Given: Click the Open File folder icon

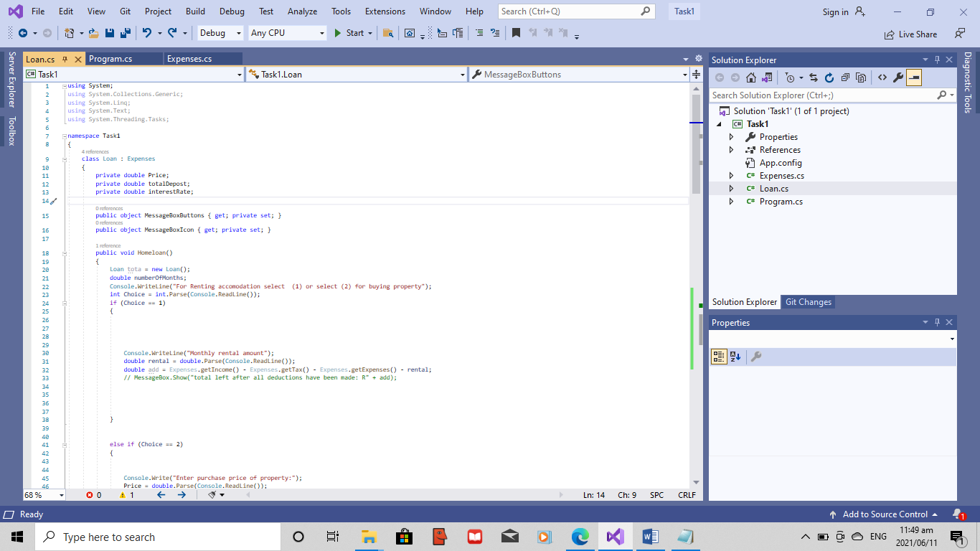Looking at the screenshot, I should click(93, 33).
